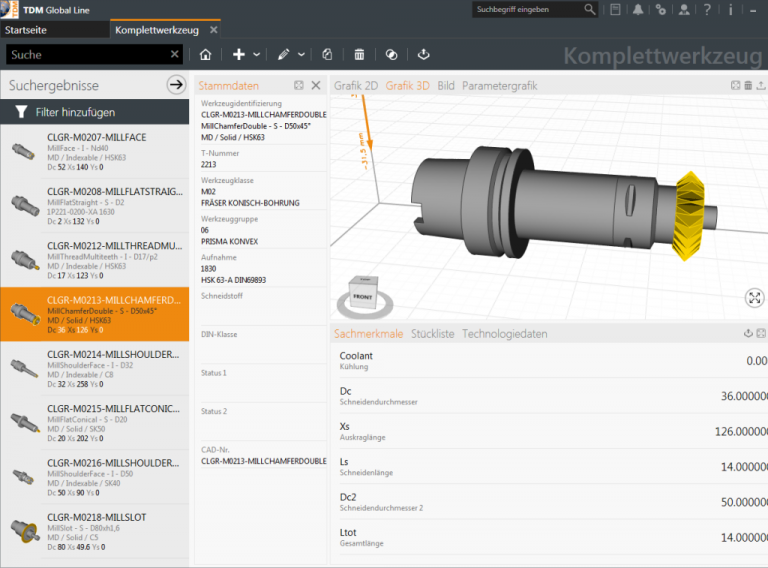
Task: Select CLGR-M0208-MILLFLATSTRAIG... result
Action: [95, 206]
